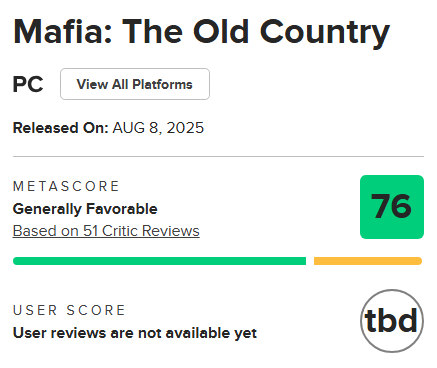Click the word Old in the title
The width and height of the screenshot is (437, 368).
pyautogui.click(x=221, y=32)
